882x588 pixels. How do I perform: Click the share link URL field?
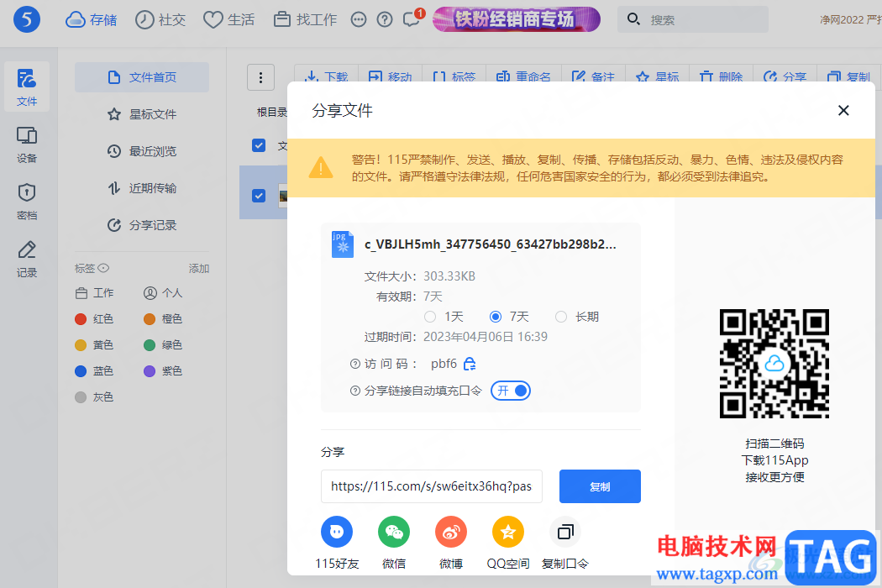[x=432, y=486]
